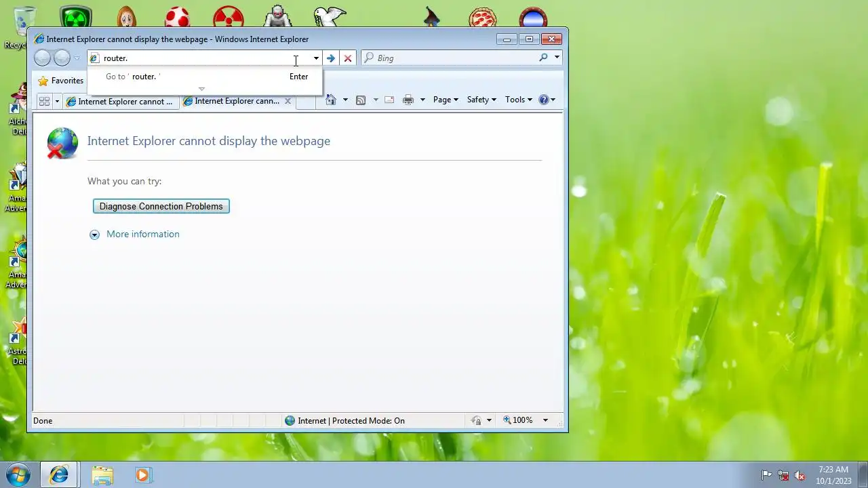Click the magnifier Search icon
This screenshot has width=868, height=488.
coord(543,58)
